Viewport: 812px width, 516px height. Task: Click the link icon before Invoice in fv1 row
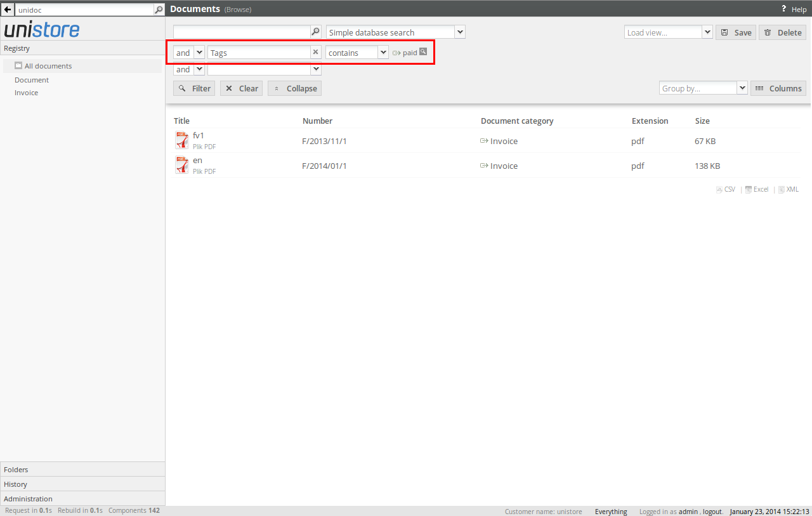click(x=484, y=141)
